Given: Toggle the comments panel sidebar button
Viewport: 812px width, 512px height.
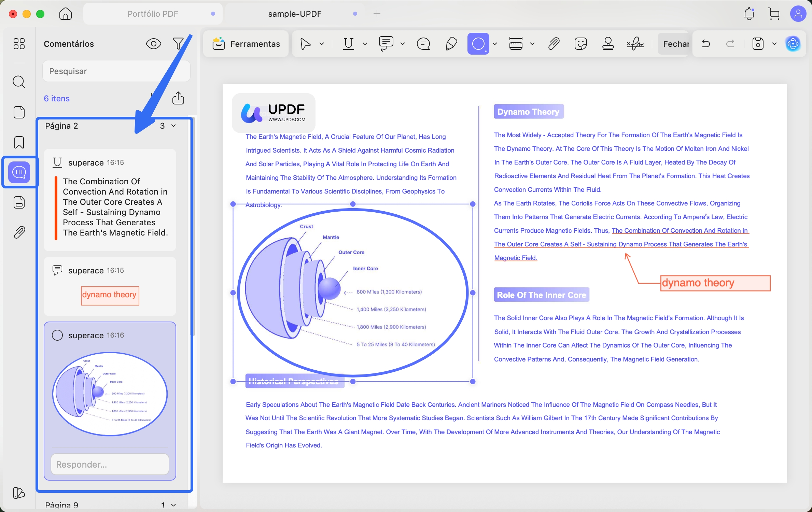Looking at the screenshot, I should [x=19, y=172].
